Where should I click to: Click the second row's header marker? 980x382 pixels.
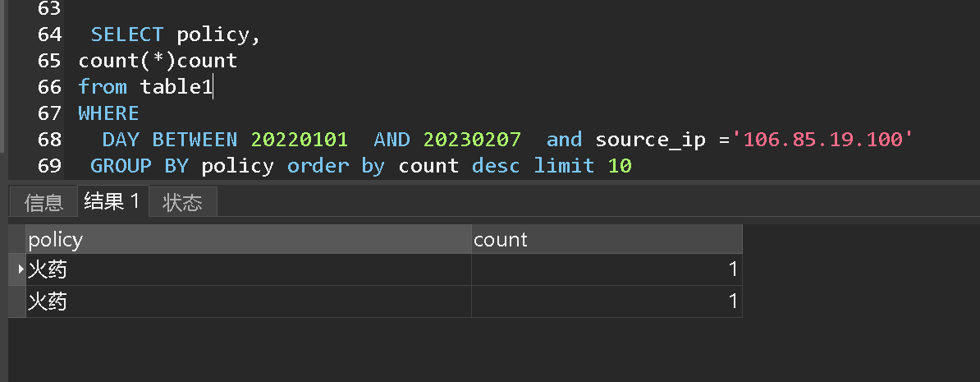[x=17, y=302]
